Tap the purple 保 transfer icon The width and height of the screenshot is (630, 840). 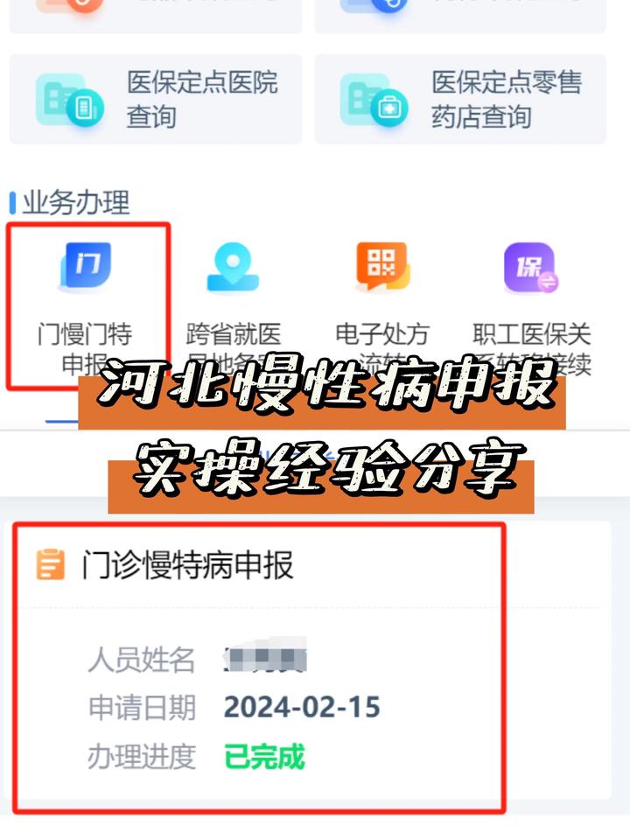(x=531, y=267)
